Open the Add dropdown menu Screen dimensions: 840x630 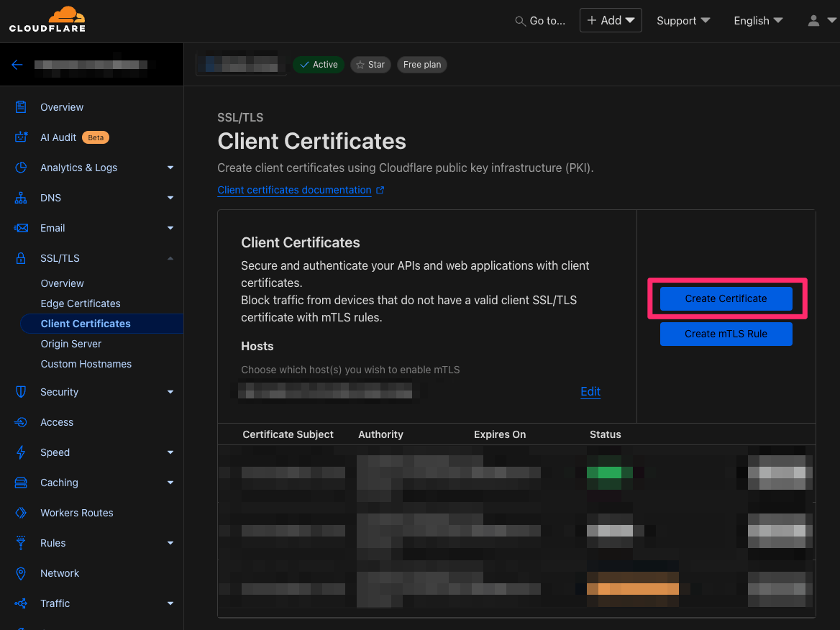610,19
